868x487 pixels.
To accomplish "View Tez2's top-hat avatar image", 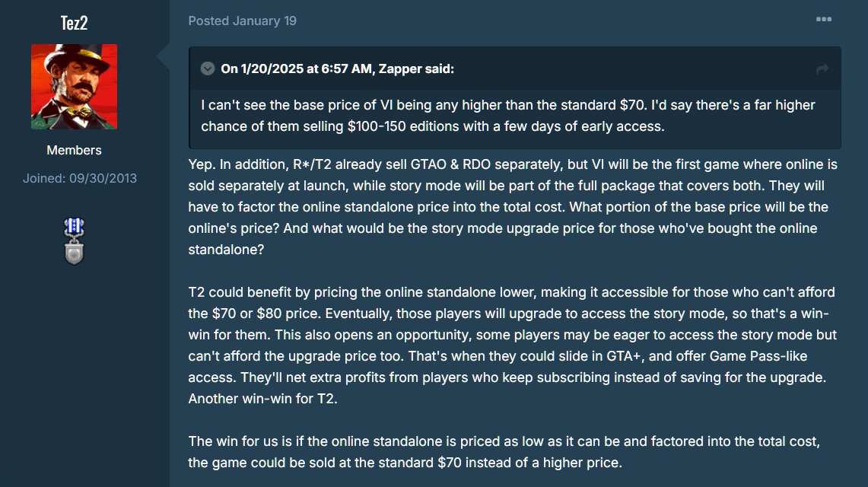I will [x=75, y=87].
